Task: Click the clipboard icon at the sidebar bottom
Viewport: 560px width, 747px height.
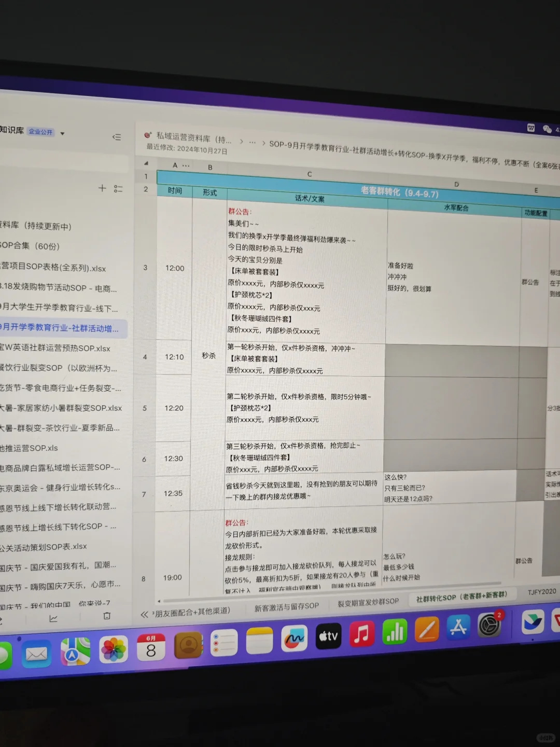Action: [x=106, y=616]
